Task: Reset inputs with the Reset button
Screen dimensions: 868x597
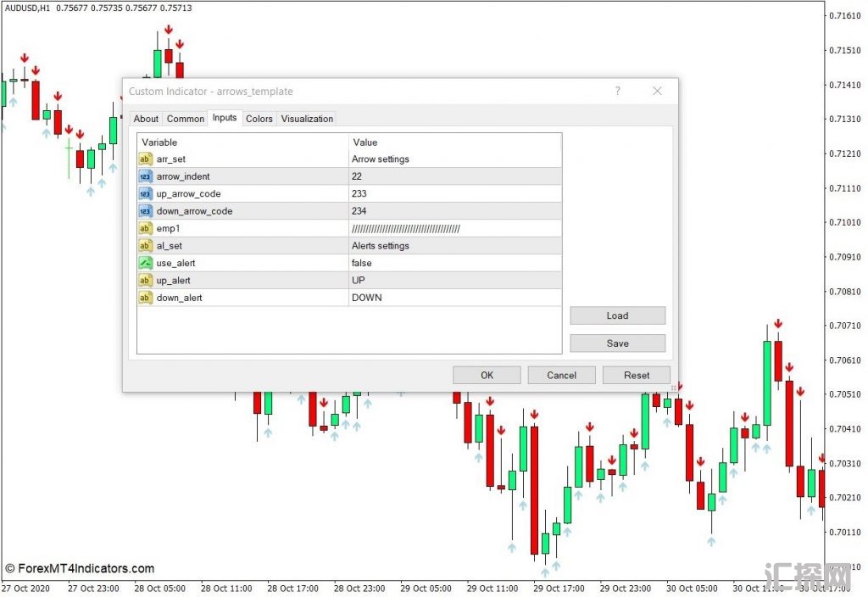Action: [637, 375]
